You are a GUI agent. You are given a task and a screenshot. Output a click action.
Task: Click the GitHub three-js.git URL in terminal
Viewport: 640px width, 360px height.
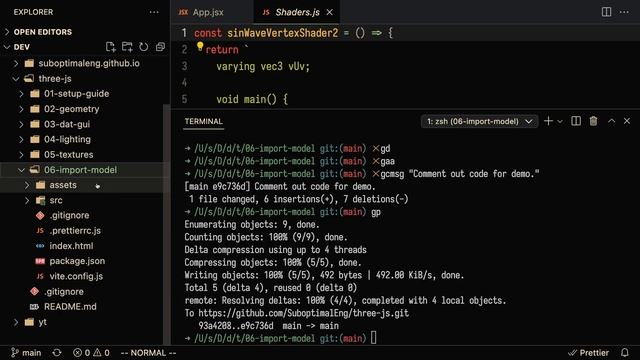point(304,313)
